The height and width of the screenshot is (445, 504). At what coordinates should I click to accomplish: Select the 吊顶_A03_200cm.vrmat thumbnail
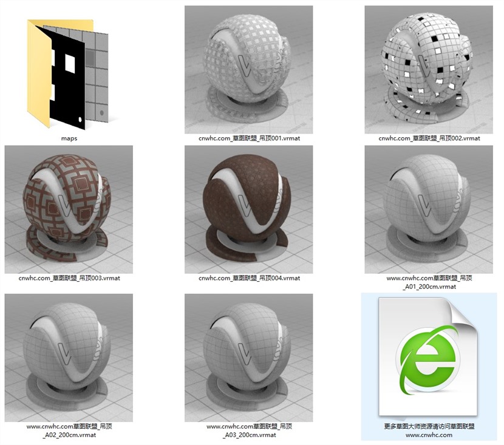point(248,358)
